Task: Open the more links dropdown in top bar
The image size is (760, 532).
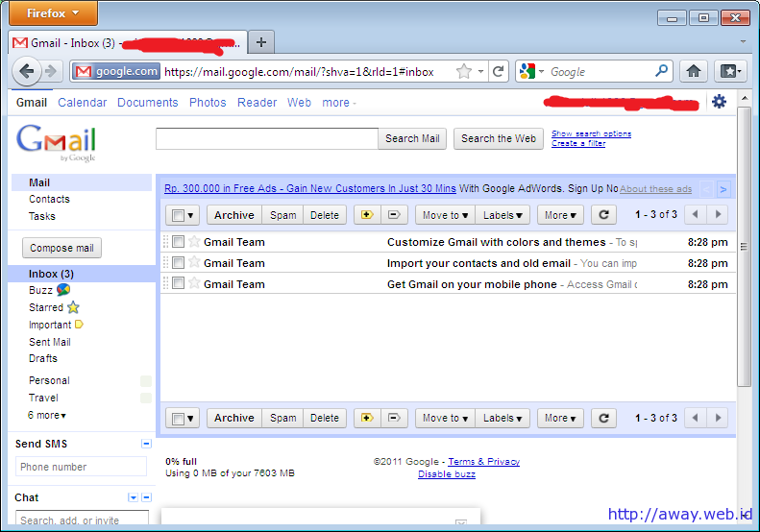Action: [x=339, y=103]
